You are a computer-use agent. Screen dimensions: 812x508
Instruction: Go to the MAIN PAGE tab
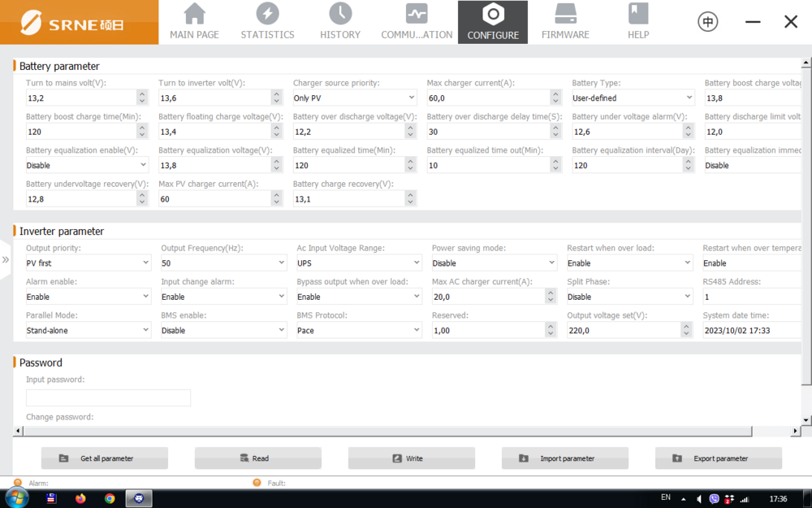coord(194,14)
